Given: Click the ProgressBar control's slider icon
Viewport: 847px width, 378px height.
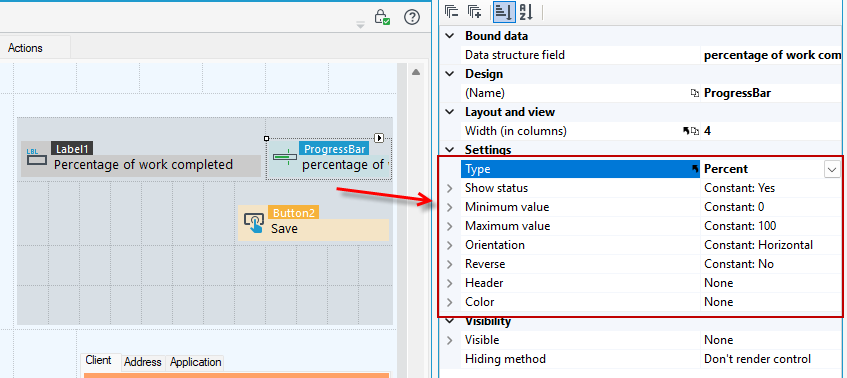Looking at the screenshot, I should 285,157.
